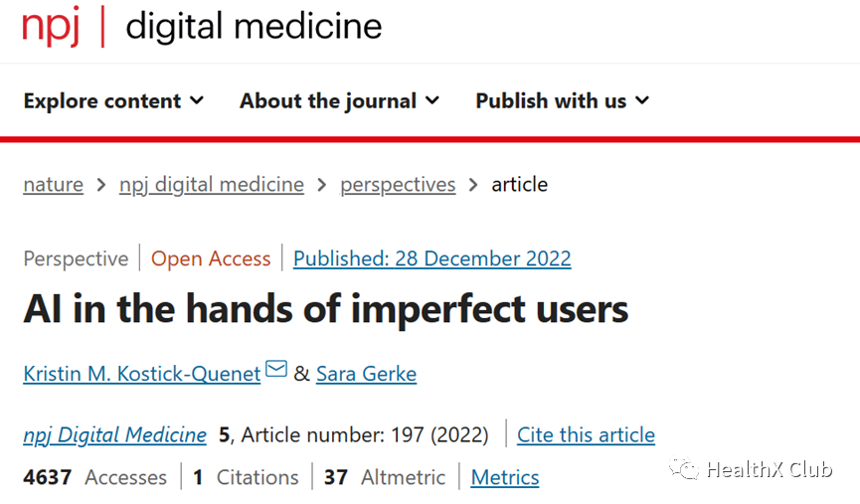Click Cite this article link
Image resolution: width=860 pixels, height=504 pixels.
point(586,434)
